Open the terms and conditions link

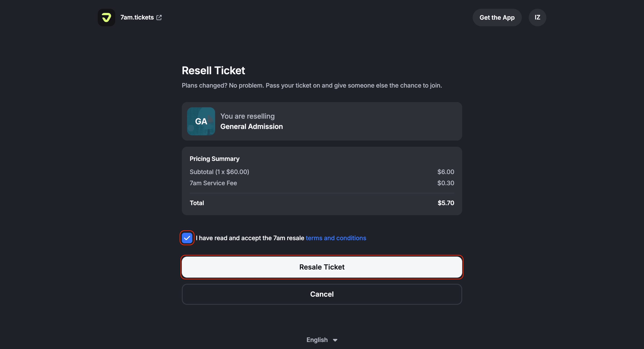pyautogui.click(x=336, y=238)
